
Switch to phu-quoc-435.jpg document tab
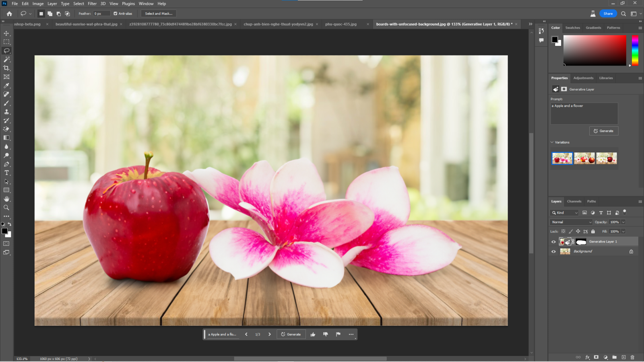tap(341, 24)
